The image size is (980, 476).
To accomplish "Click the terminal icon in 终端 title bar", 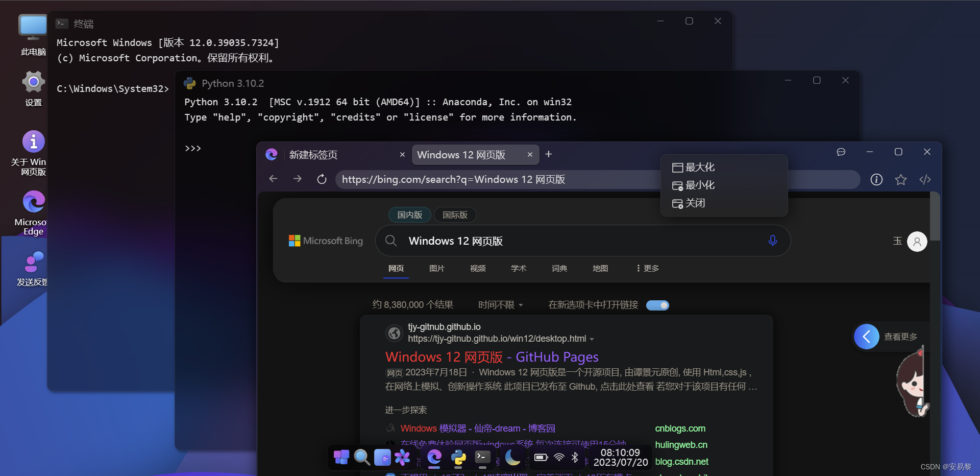I will point(62,23).
